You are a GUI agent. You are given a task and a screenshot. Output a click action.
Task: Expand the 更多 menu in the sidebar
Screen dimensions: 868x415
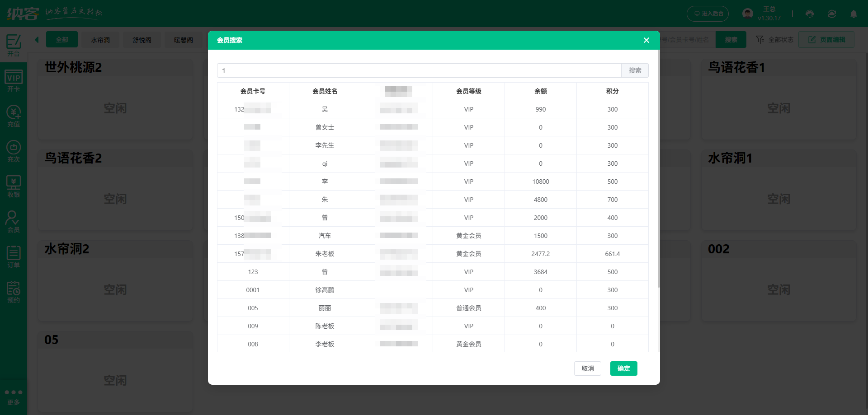13,395
